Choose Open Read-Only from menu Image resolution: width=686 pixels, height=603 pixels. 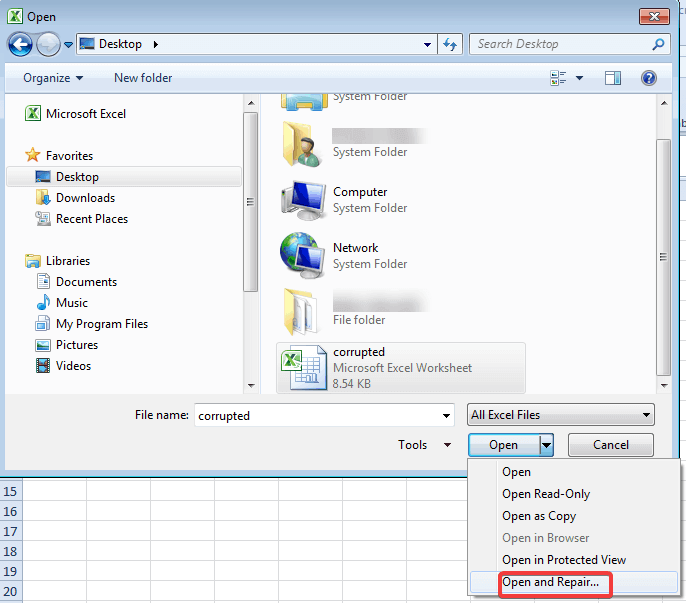point(545,494)
